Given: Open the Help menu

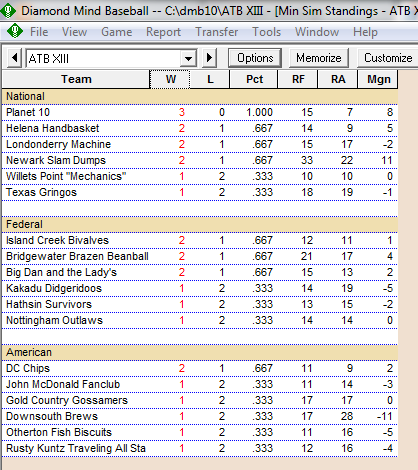Looking at the screenshot, I should pos(365,32).
